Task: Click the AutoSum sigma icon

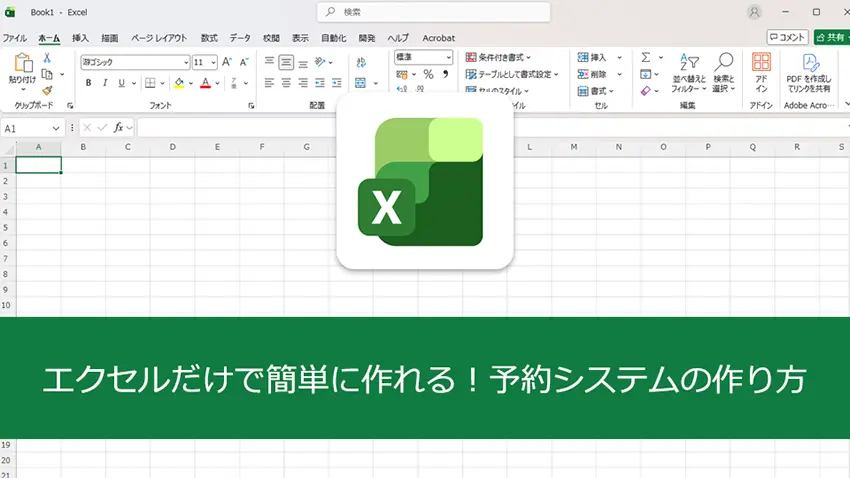Action: (x=646, y=57)
